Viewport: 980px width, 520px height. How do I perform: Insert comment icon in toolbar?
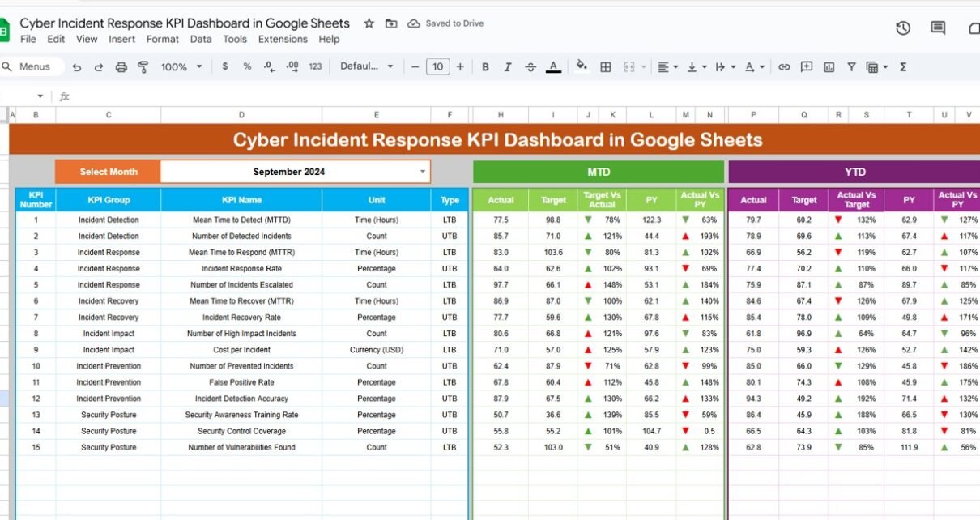pos(807,67)
